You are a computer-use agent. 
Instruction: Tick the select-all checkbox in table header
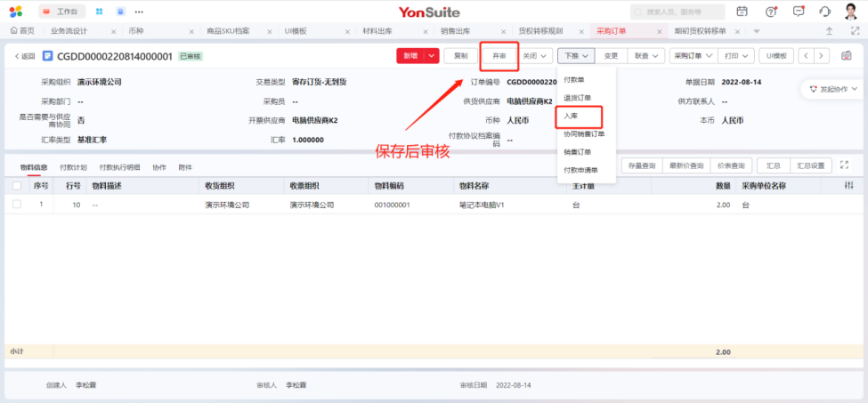(x=17, y=186)
